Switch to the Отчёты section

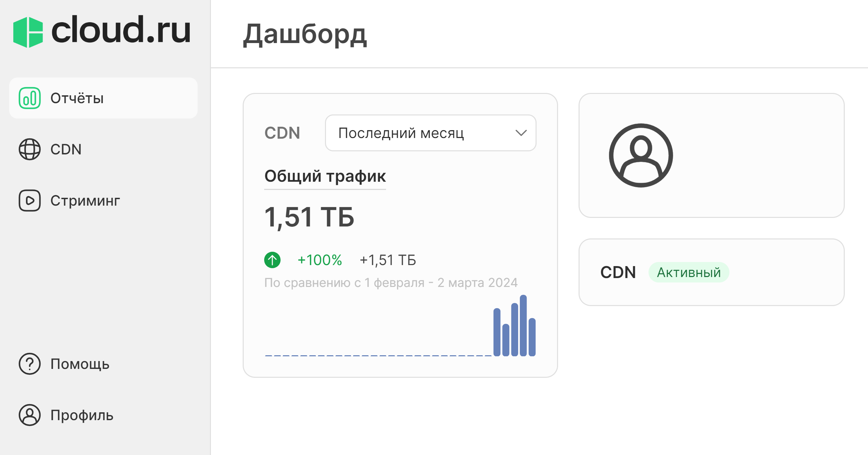pos(77,98)
